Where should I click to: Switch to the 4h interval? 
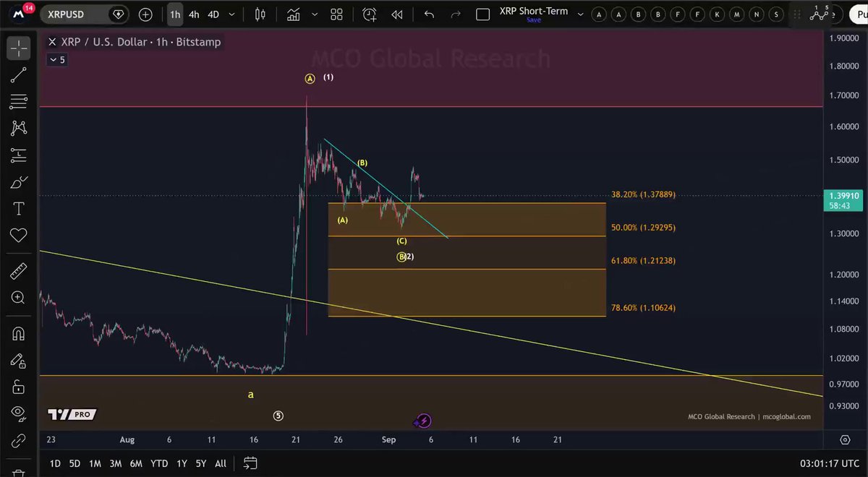[x=194, y=14]
